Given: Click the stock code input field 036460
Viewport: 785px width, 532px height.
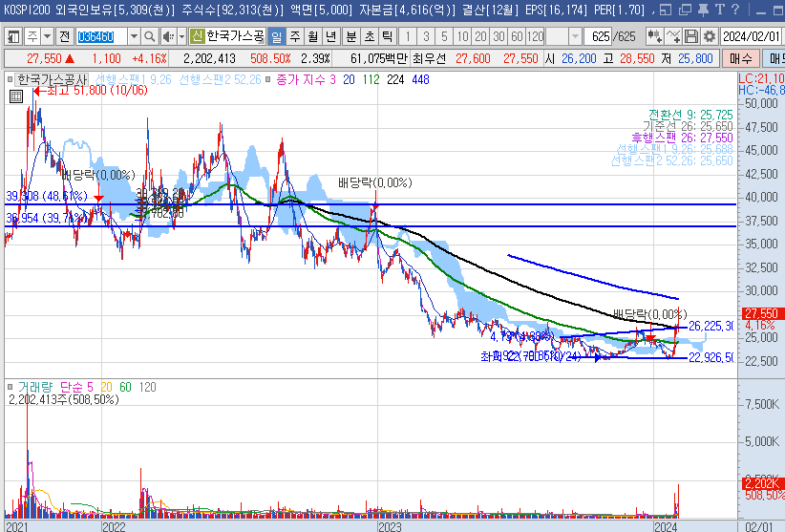Looking at the screenshot, I should (102, 36).
